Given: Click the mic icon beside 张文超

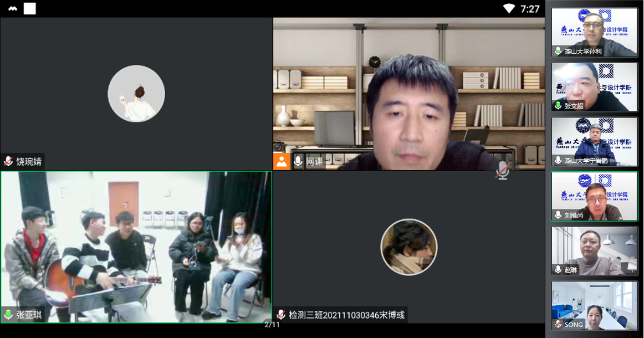Looking at the screenshot, I should pyautogui.click(x=558, y=106).
